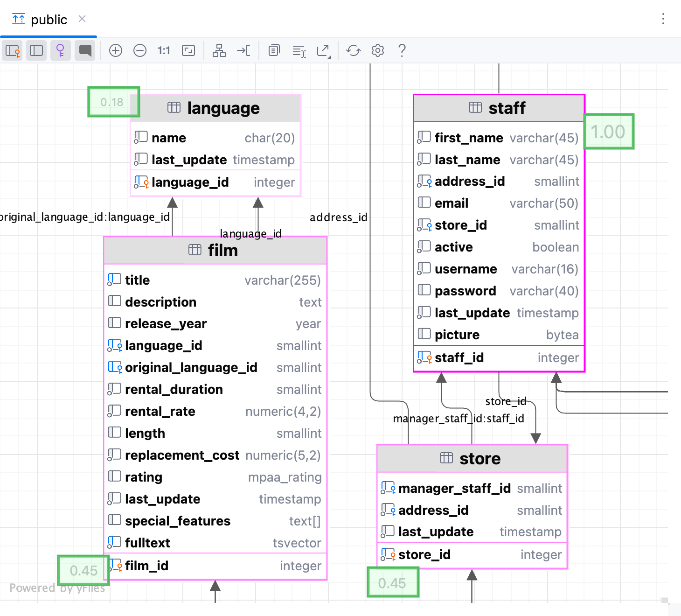This screenshot has height=616, width=681.
Task: Open the diagram settings gear
Action: coord(377,50)
